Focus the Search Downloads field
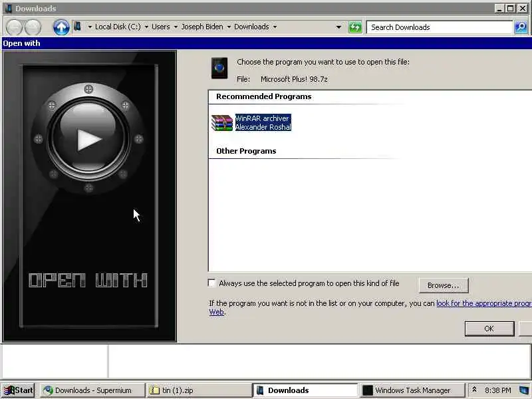Screen dimensions: 532x399 pyautogui.click(x=440, y=27)
